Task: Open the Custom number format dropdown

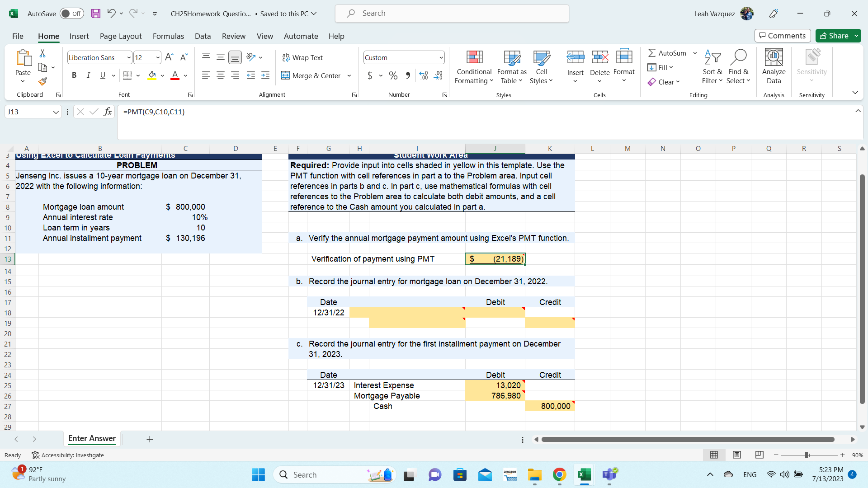Action: (x=441, y=57)
